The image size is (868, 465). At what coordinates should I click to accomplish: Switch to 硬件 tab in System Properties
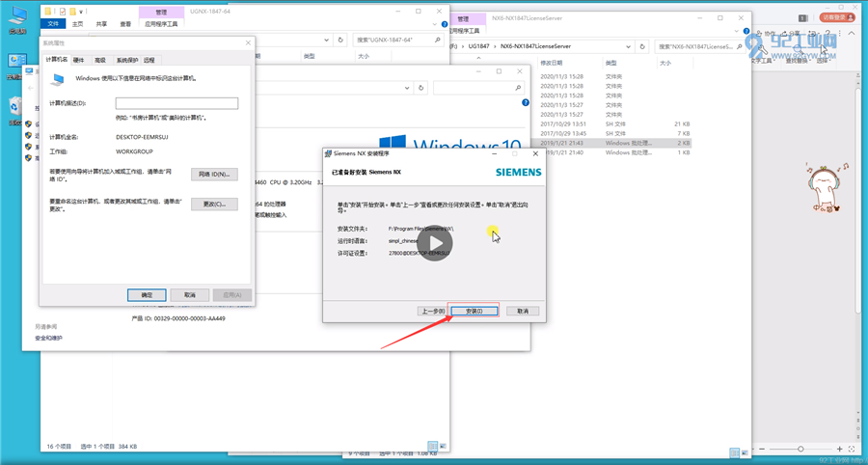pyautogui.click(x=79, y=60)
